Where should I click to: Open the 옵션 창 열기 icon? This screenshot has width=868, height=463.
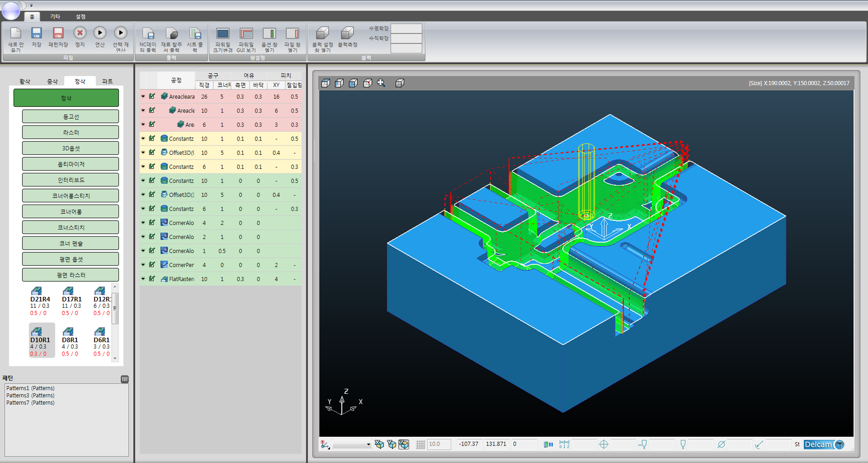269,33
